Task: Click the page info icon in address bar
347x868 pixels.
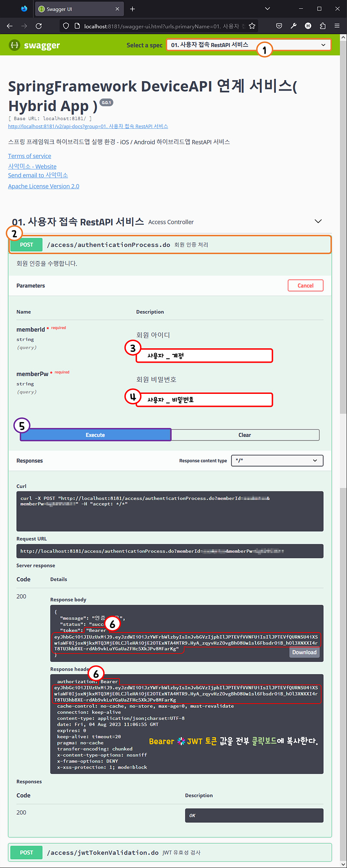Action: tap(77, 26)
